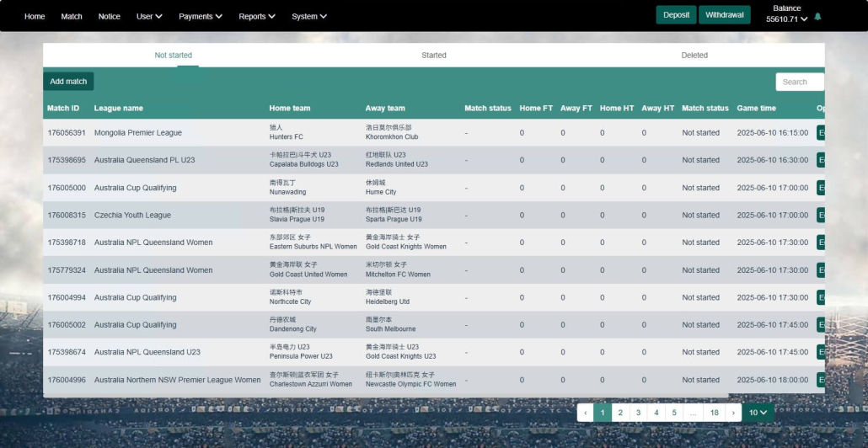Click the Home FT column header
The height and width of the screenshot is (448, 868).
536,108
